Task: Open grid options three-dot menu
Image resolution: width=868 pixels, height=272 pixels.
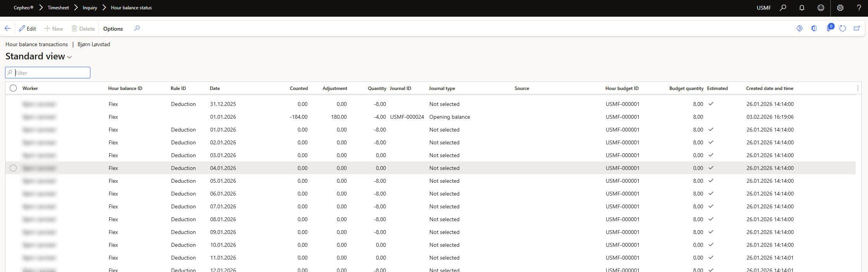Action: 858,88
